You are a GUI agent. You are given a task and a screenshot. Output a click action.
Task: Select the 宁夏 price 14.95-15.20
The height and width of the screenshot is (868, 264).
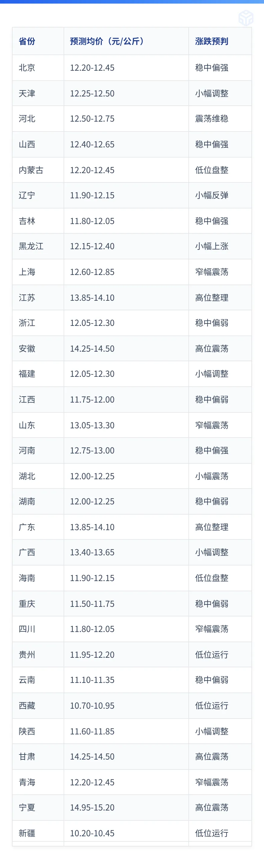coord(92,807)
